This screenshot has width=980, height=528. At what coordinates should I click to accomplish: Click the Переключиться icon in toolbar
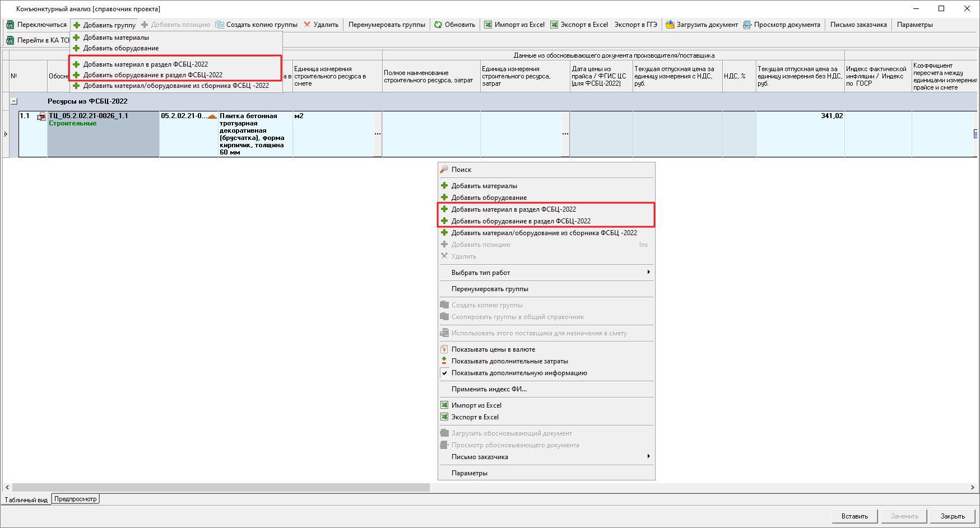10,25
